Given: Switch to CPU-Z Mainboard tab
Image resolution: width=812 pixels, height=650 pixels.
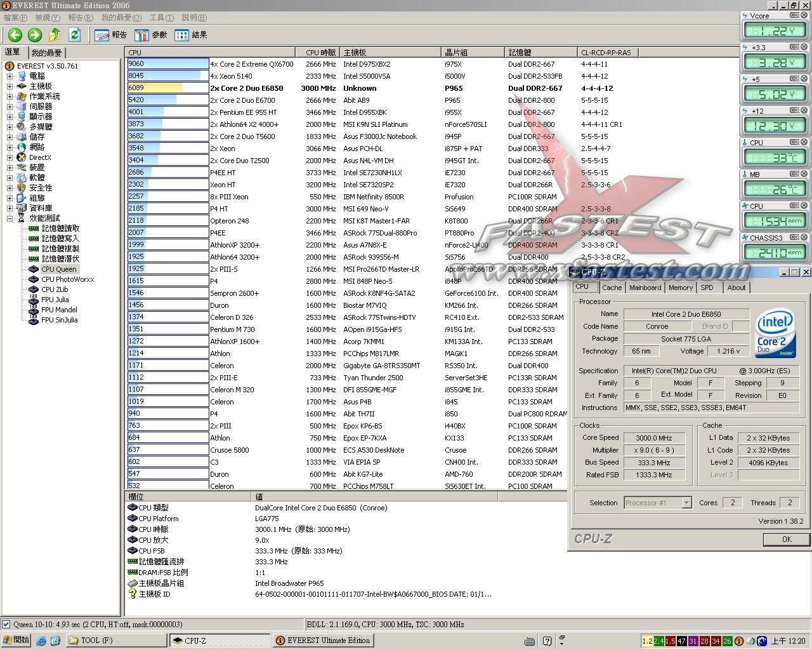Looking at the screenshot, I should pos(645,288).
